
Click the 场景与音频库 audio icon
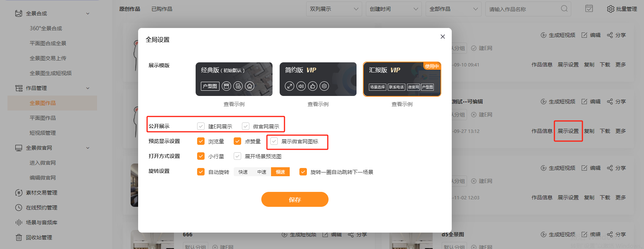pyautogui.click(x=19, y=222)
